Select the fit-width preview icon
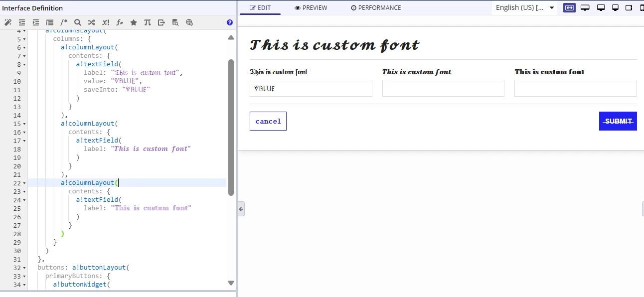 point(569,7)
